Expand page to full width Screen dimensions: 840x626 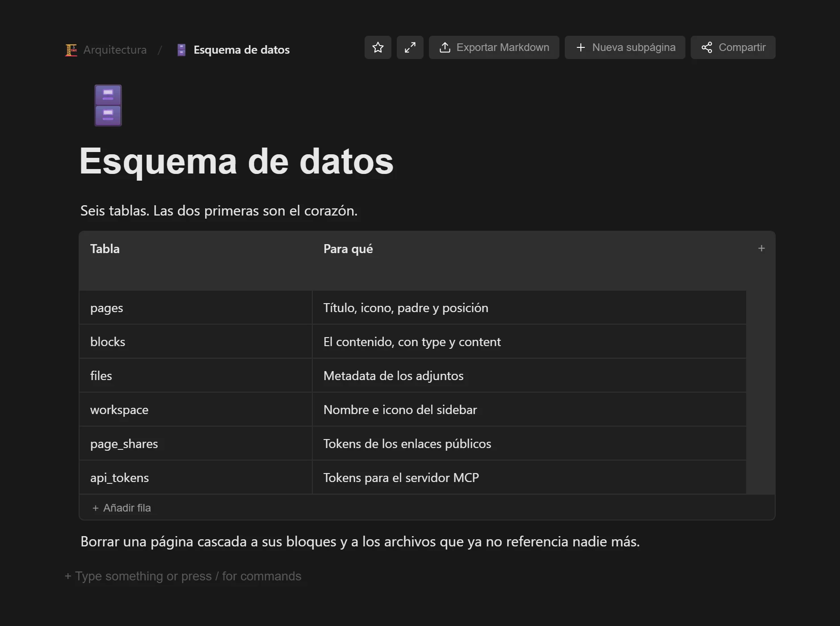click(x=410, y=47)
